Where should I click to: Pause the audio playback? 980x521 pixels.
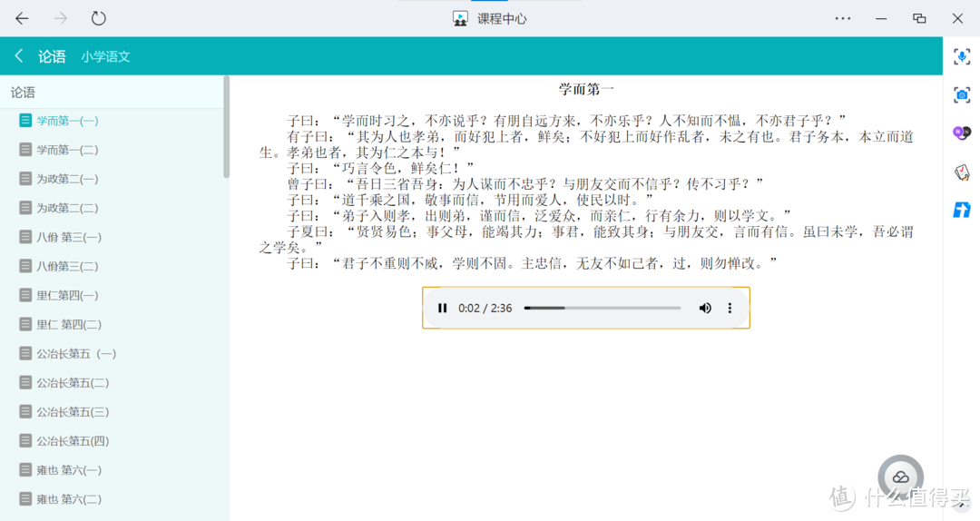click(x=443, y=308)
